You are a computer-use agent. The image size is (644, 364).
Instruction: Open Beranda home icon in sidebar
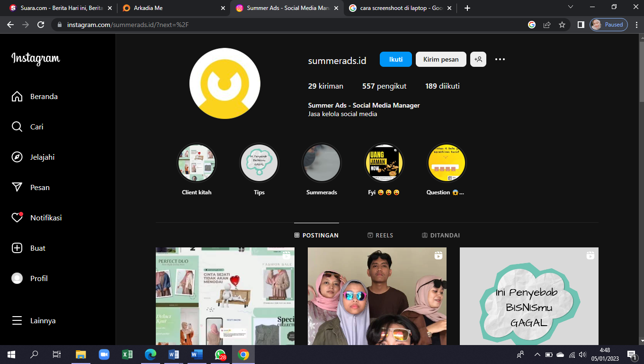point(17,97)
